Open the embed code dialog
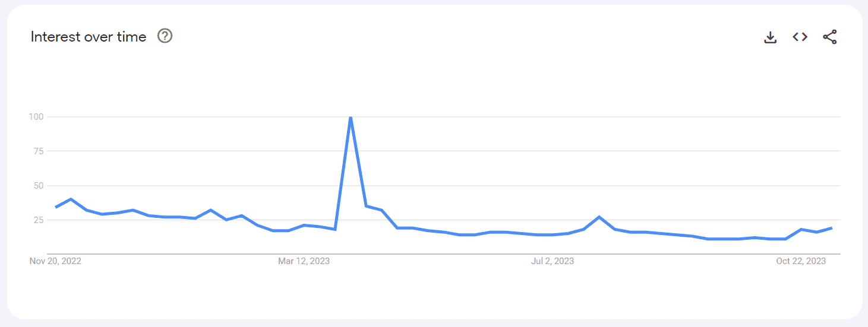The image size is (868, 327). click(800, 37)
